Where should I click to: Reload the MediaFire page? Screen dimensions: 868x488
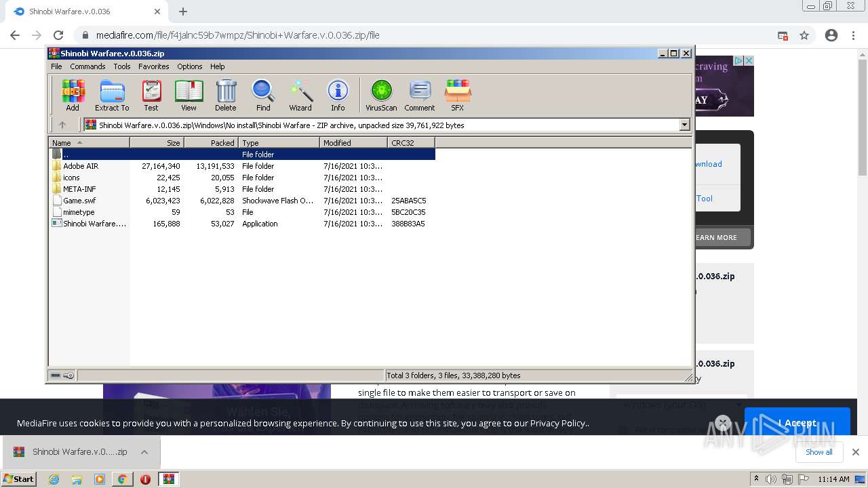point(58,35)
